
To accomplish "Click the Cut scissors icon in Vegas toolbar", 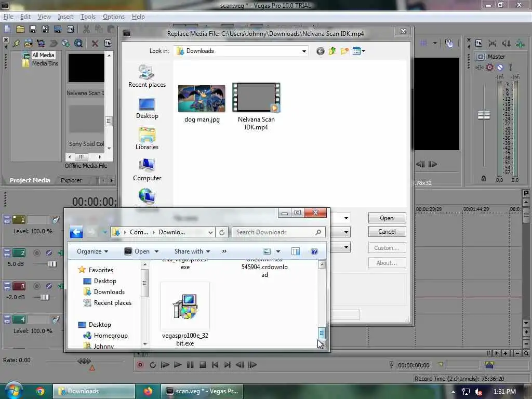I will 87,29.
